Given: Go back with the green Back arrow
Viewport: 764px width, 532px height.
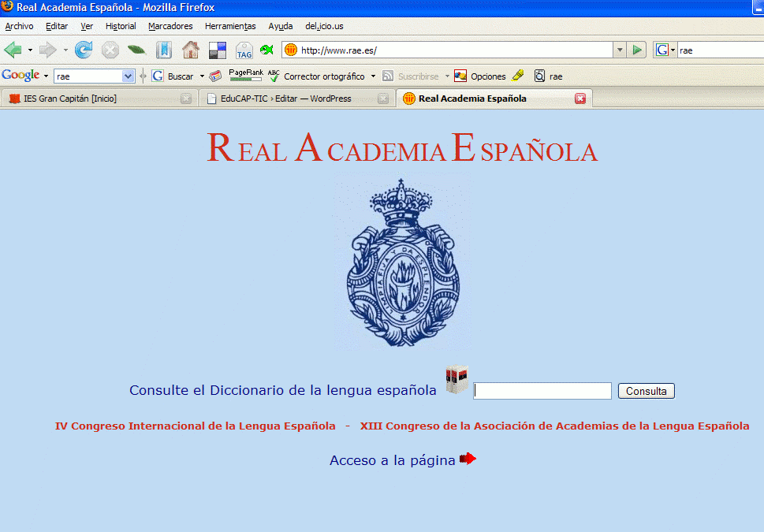Looking at the screenshot, I should point(13,50).
